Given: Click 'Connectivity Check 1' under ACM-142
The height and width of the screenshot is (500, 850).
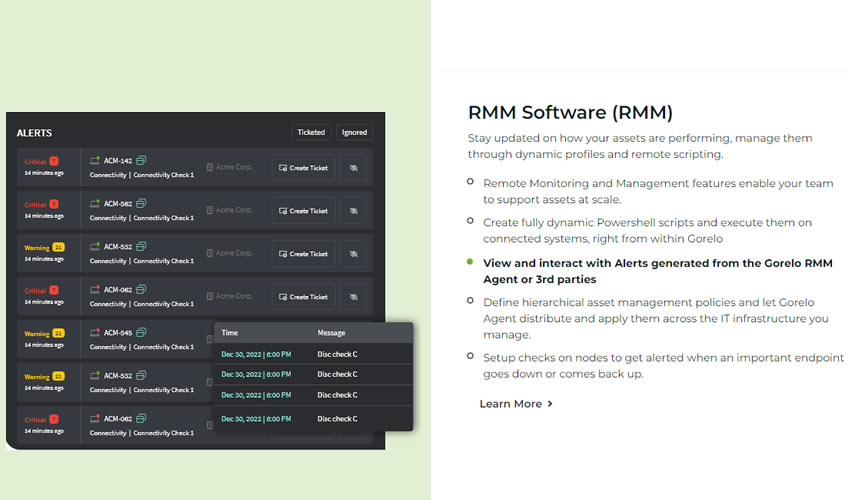Looking at the screenshot, I should (x=164, y=175).
